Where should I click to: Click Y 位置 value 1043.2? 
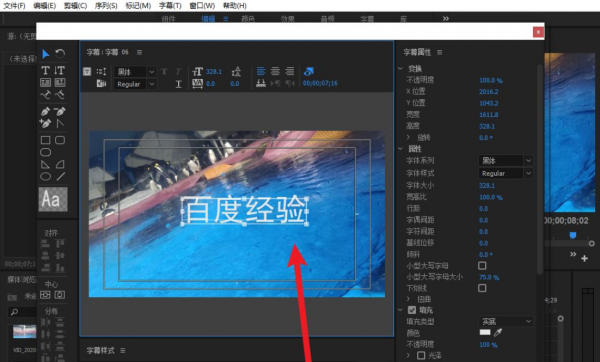click(489, 103)
